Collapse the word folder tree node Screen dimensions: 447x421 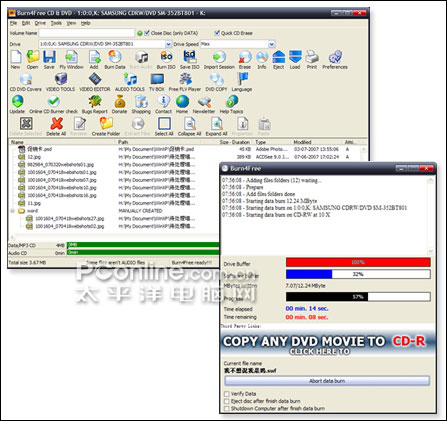12,211
